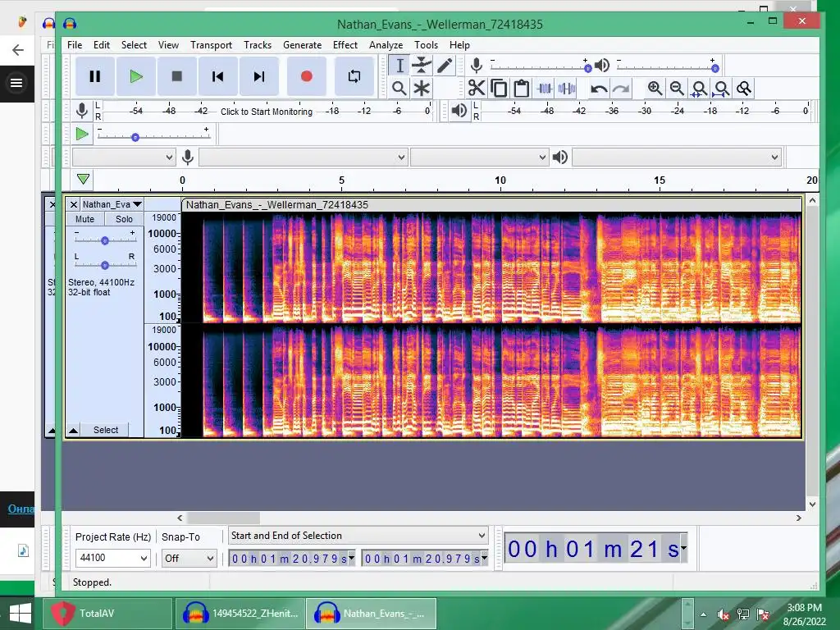Screen dimensions: 840x630
Task: Open TotalAV from the taskbar
Action: (x=107, y=614)
